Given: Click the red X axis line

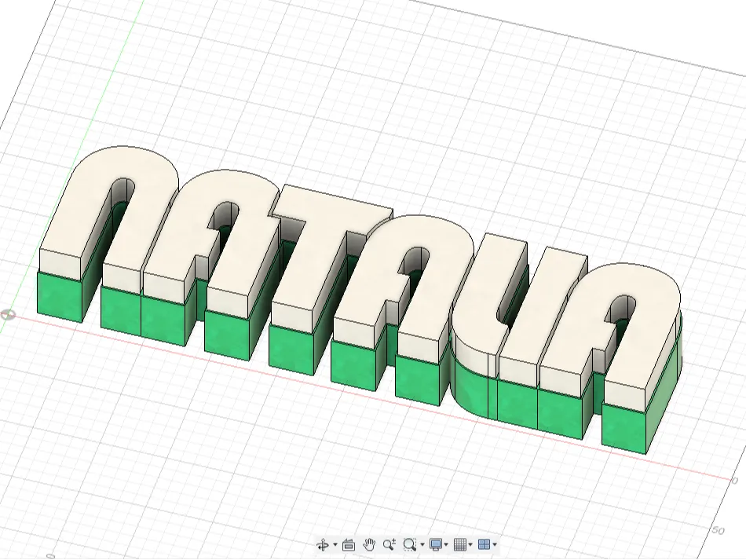Looking at the screenshot, I should point(523,429).
